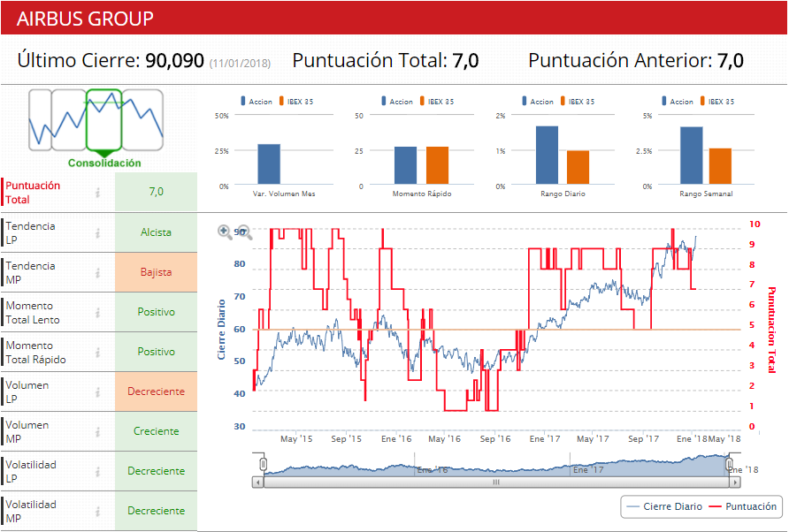Toggle Accion legend in Rango Diario chart
The image size is (789, 532).
pos(538,101)
